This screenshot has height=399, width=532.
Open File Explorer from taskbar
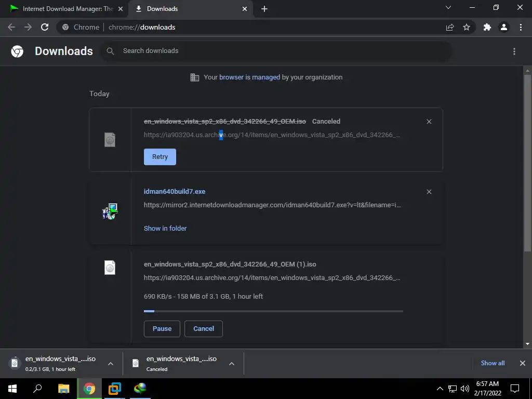click(x=63, y=389)
